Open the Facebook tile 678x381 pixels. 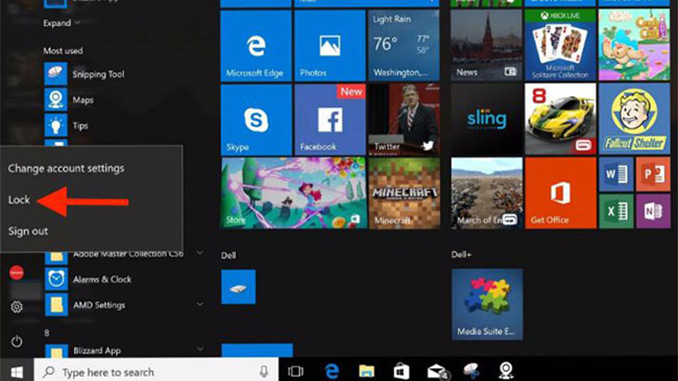point(330,120)
